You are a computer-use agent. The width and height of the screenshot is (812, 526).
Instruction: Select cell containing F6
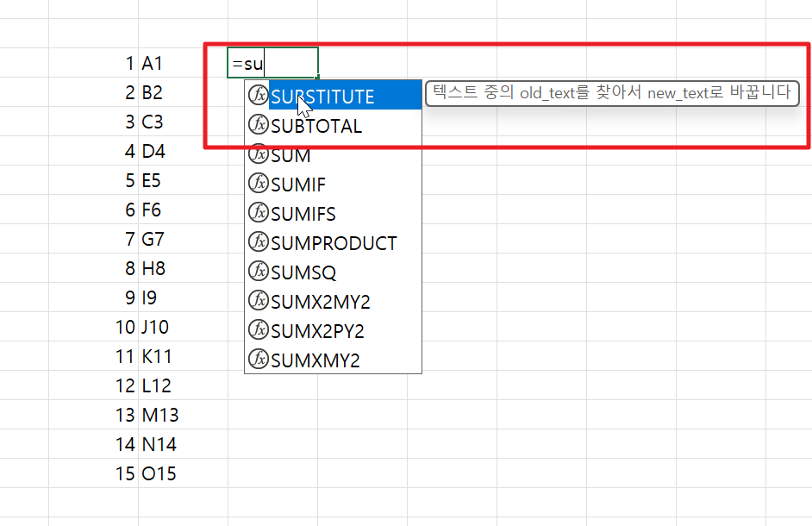click(x=184, y=210)
